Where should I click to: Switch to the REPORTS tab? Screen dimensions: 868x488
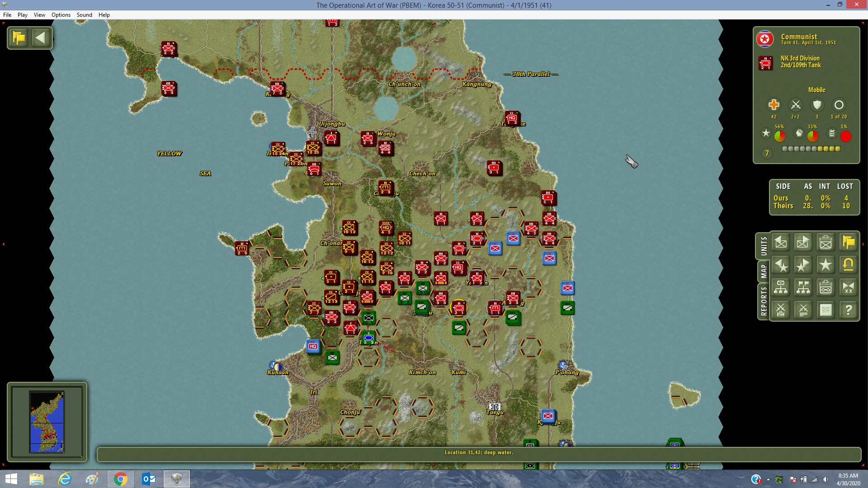(x=764, y=301)
